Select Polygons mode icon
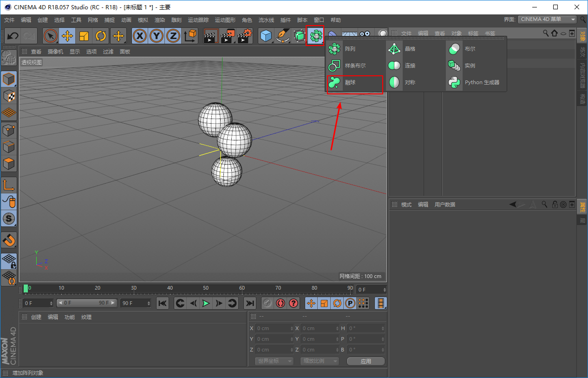588x378 pixels. pos(9,164)
